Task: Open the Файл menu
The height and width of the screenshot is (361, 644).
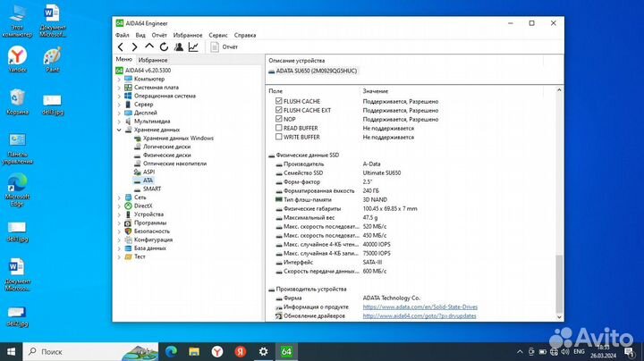Action: coord(122,35)
